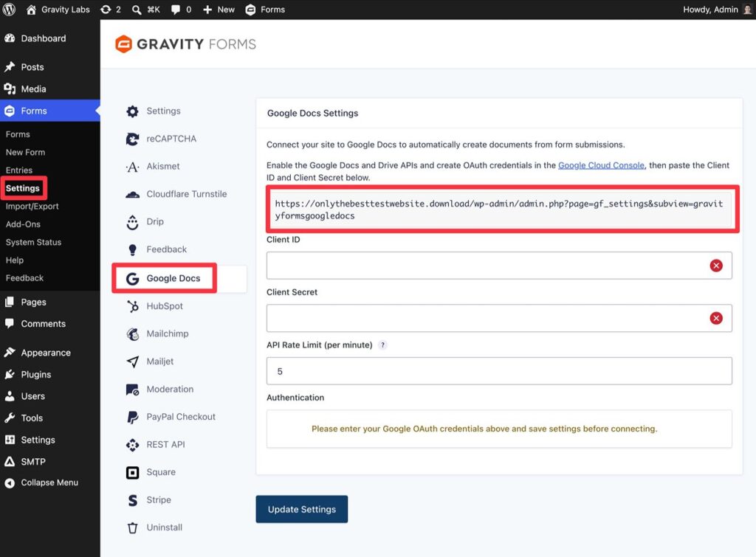Click the Akismet icon

coord(132,167)
